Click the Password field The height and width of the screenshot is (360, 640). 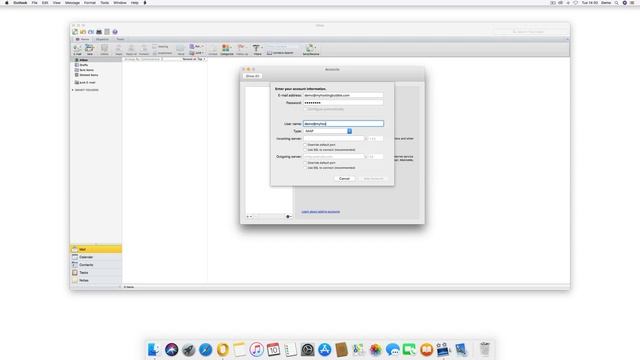click(x=343, y=102)
